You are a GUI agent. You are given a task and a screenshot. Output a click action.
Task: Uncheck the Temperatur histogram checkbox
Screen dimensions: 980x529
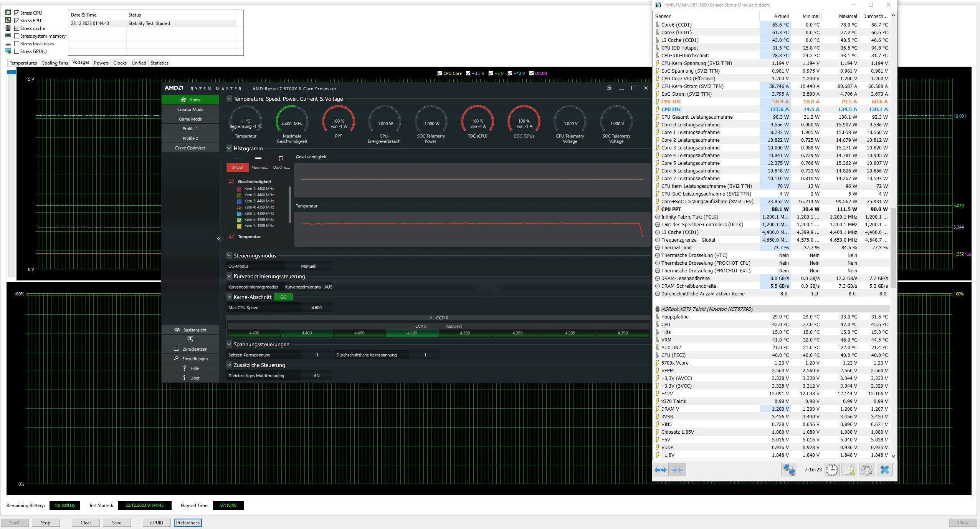(231, 236)
